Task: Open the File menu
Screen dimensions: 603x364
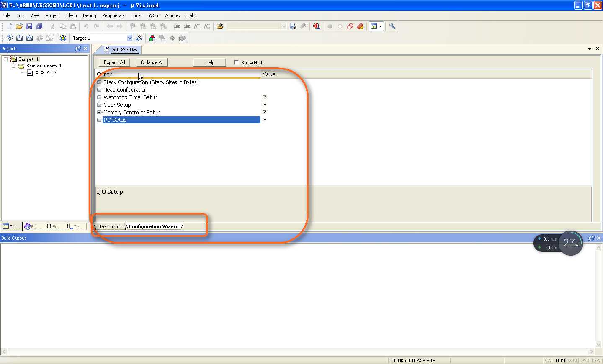Action: tap(7, 15)
